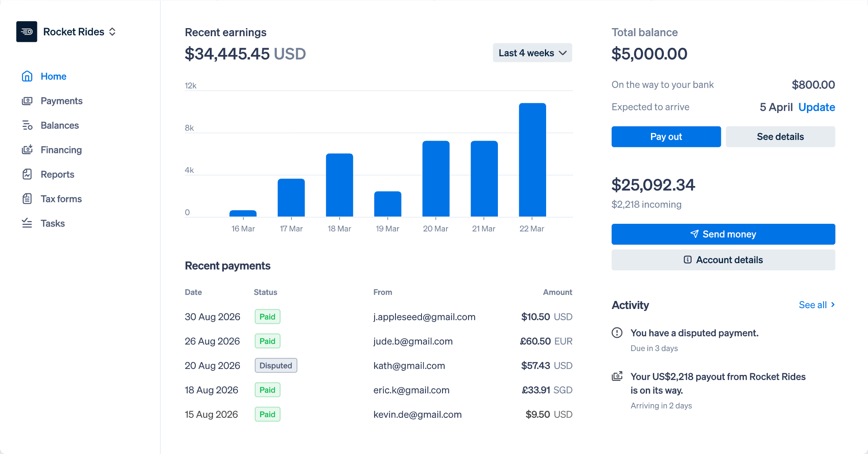Image resolution: width=868 pixels, height=454 pixels.
Task: Click the Payments sidebar icon
Action: point(27,101)
